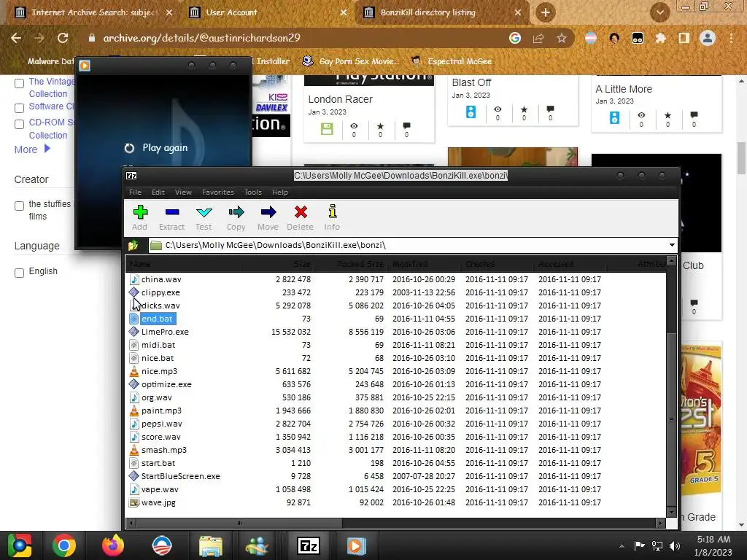This screenshot has width=747, height=560.
Task: Open the Chrome tab search dropdown
Action: coord(659,12)
